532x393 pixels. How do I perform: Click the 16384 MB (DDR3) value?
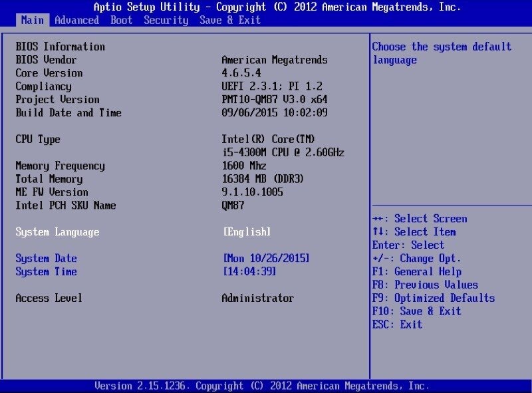point(263,179)
